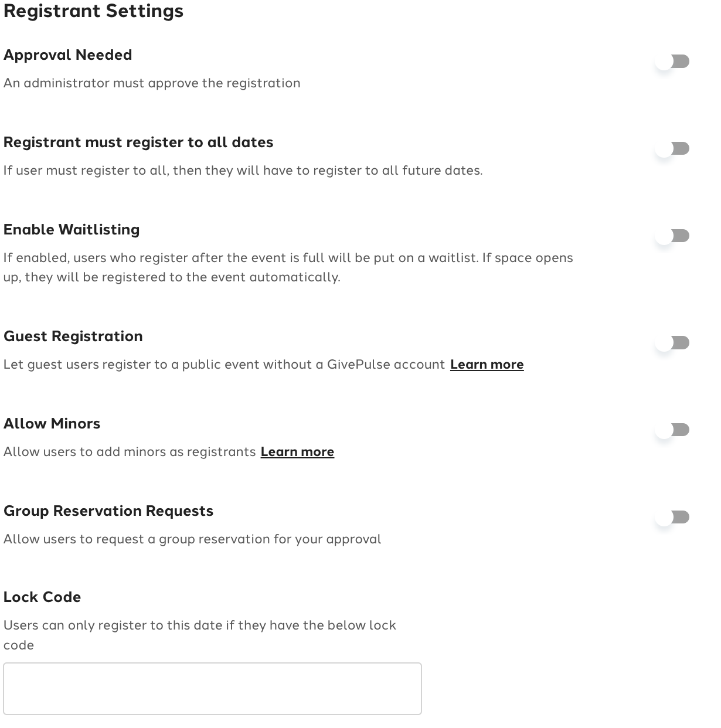Viewport: 721px width, 728px height.
Task: Click the Allow Minors heading
Action: 52,424
